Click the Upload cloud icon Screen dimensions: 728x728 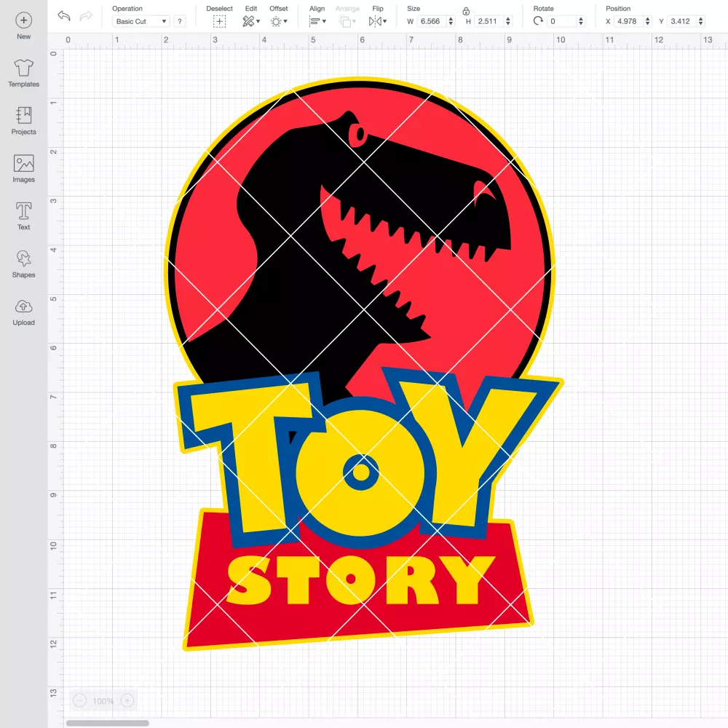(24, 306)
